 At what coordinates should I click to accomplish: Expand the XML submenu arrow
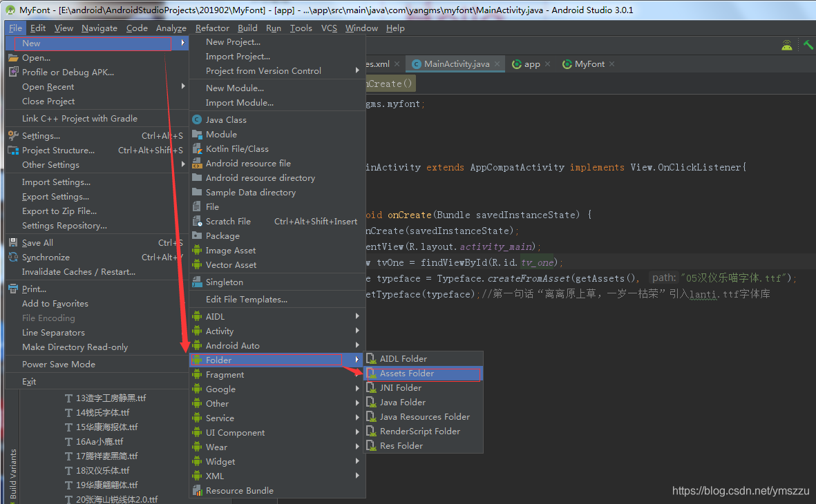tap(357, 476)
